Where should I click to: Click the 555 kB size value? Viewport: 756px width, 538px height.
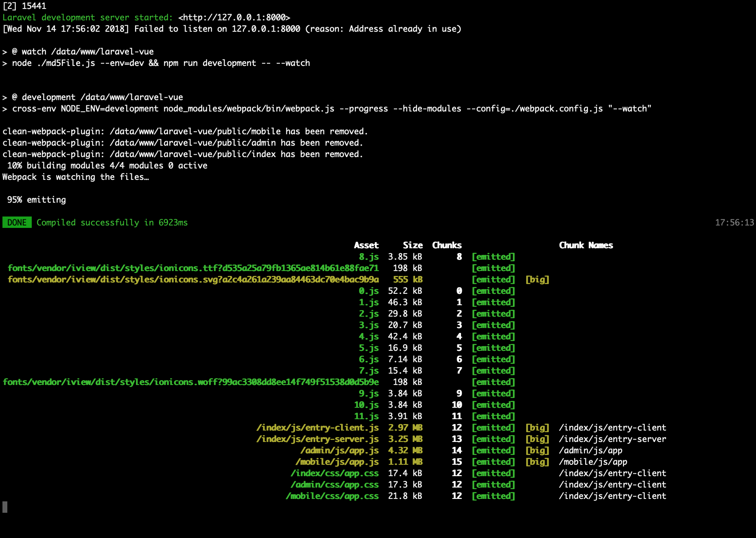pos(408,280)
